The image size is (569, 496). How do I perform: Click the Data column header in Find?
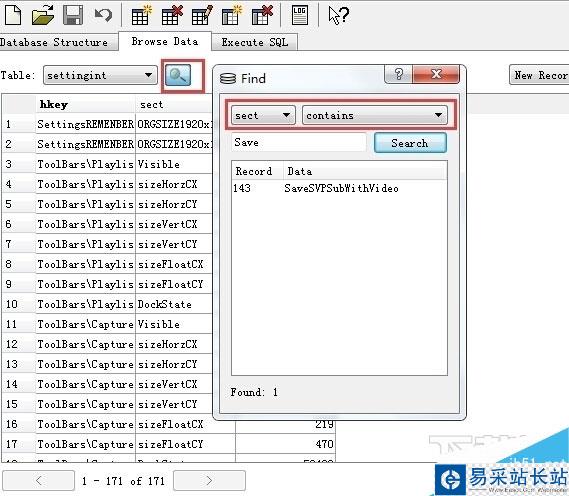coord(365,171)
